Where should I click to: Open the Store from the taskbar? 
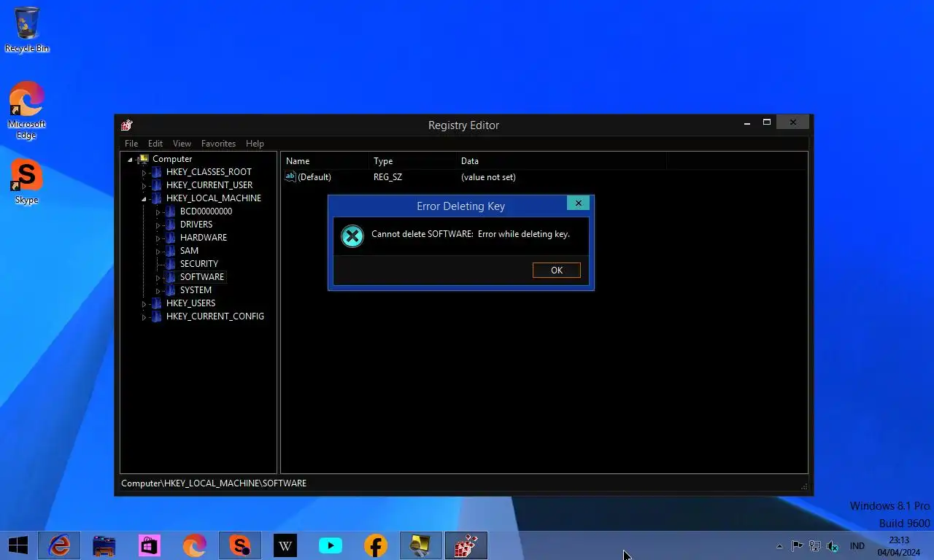tap(150, 545)
